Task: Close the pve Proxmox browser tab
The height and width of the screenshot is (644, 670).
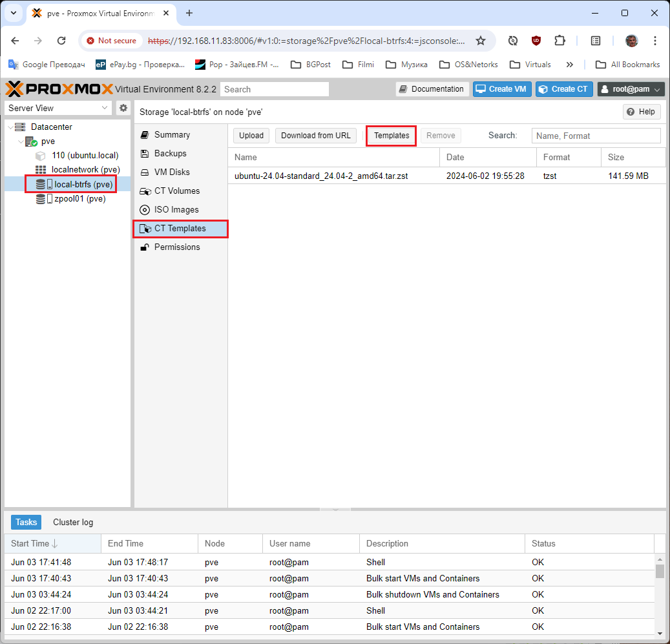Action: point(166,13)
